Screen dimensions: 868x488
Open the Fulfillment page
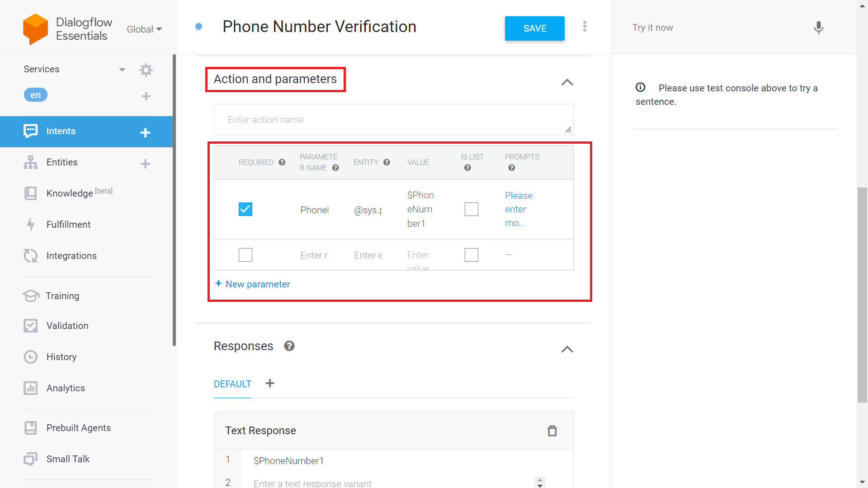click(x=68, y=224)
